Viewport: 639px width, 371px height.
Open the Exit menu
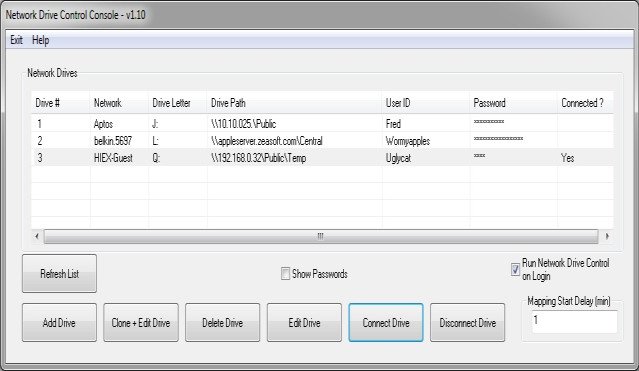click(x=16, y=40)
